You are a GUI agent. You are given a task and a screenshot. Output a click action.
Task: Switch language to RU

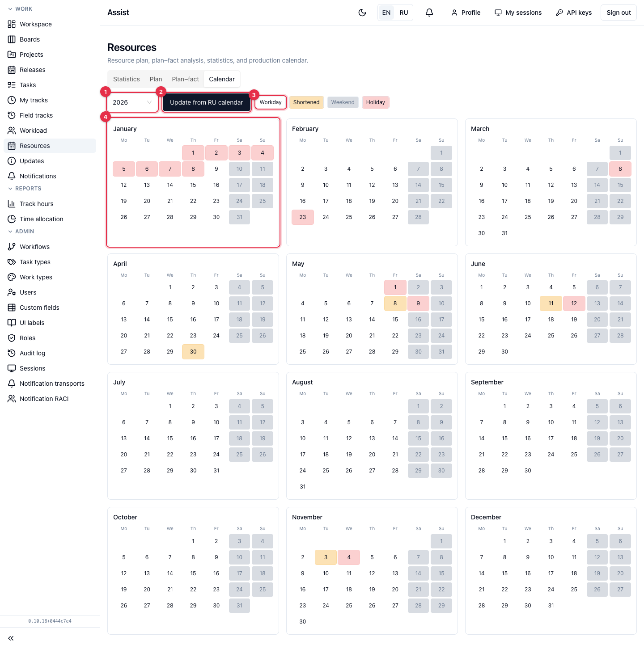point(404,13)
